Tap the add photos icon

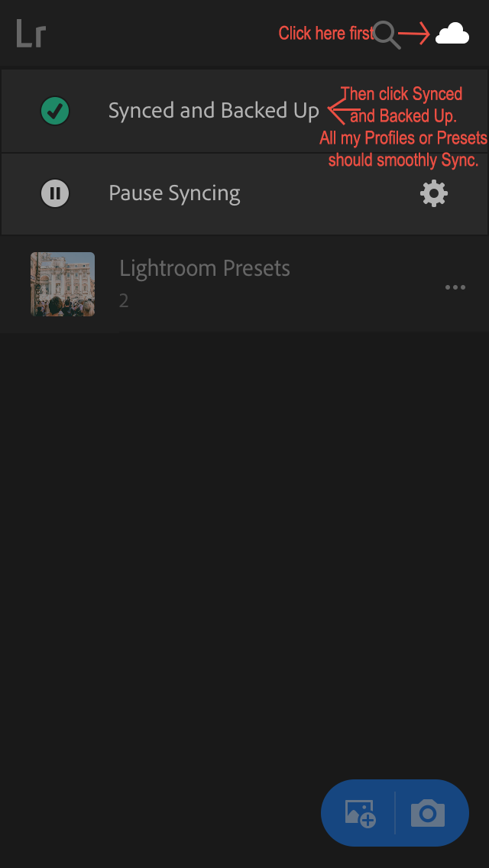[360, 813]
